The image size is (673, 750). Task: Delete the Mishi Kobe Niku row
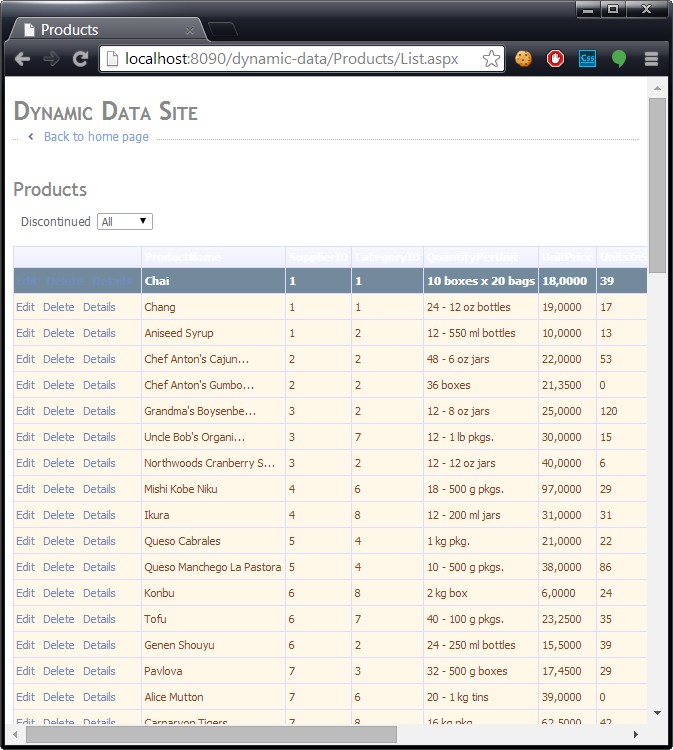tap(59, 489)
